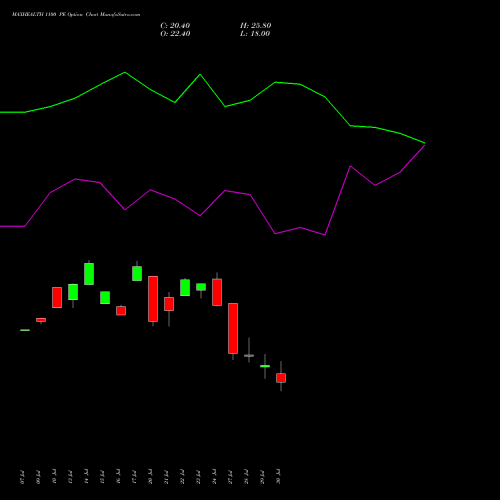Viewport: 500px width, 500px height.
Task: Select the green candle above 17 Jul
Action: (137, 273)
